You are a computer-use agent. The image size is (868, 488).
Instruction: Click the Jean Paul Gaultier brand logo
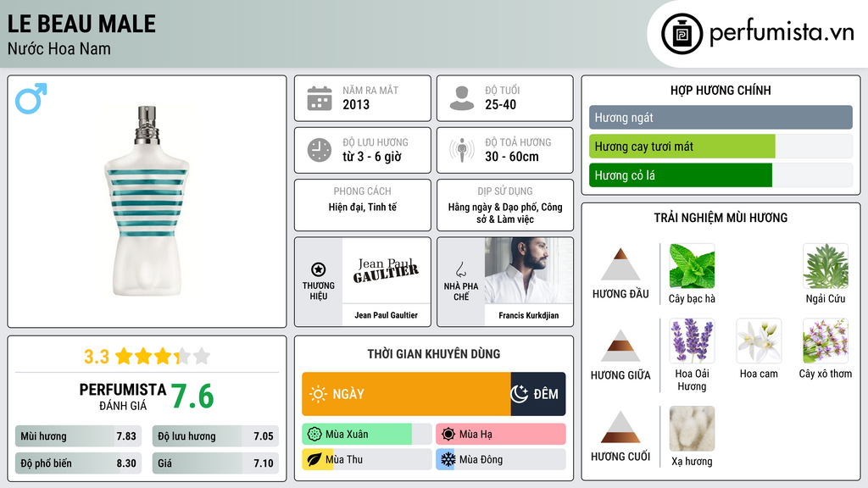[386, 270]
